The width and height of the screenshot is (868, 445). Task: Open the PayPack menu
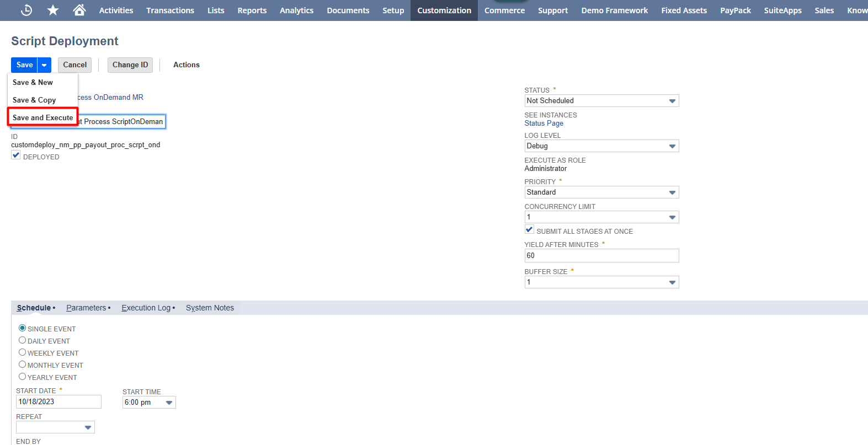(736, 10)
